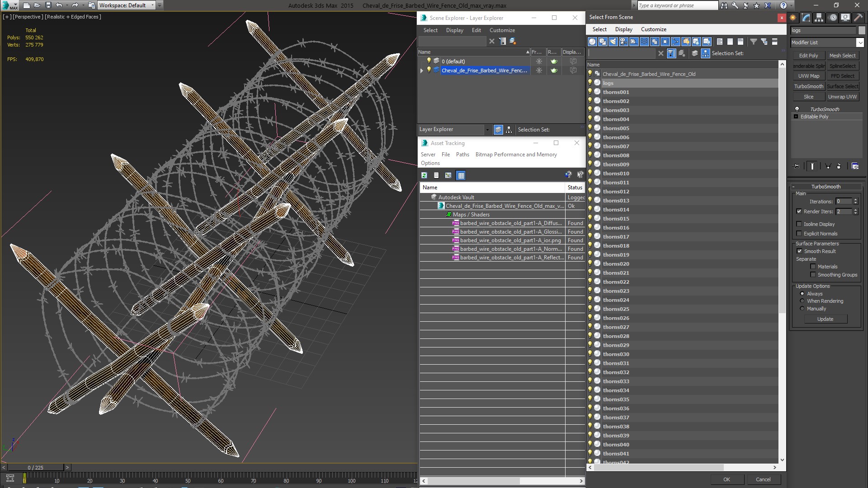Expand Cheval_de_Frise layer in Layer Explorer

tap(422, 70)
